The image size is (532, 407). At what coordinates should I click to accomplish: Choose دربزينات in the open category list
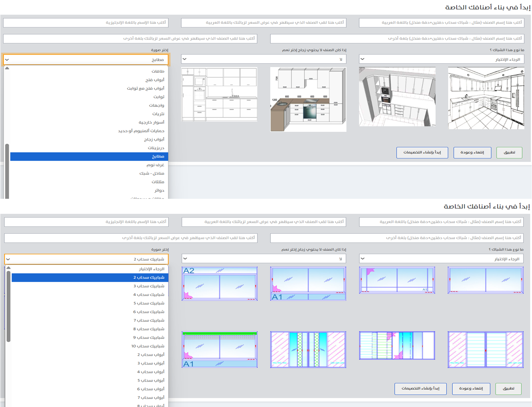coord(156,148)
